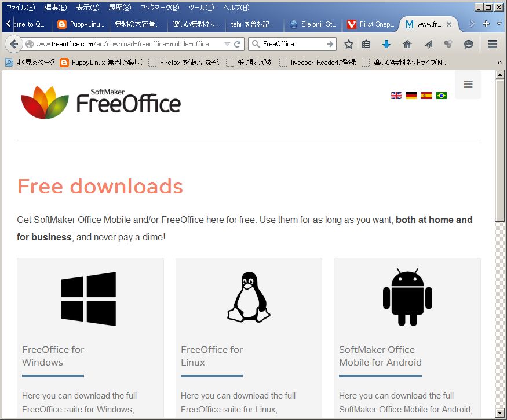Switch site language to German flag
The image size is (507, 420).
pyautogui.click(x=411, y=96)
